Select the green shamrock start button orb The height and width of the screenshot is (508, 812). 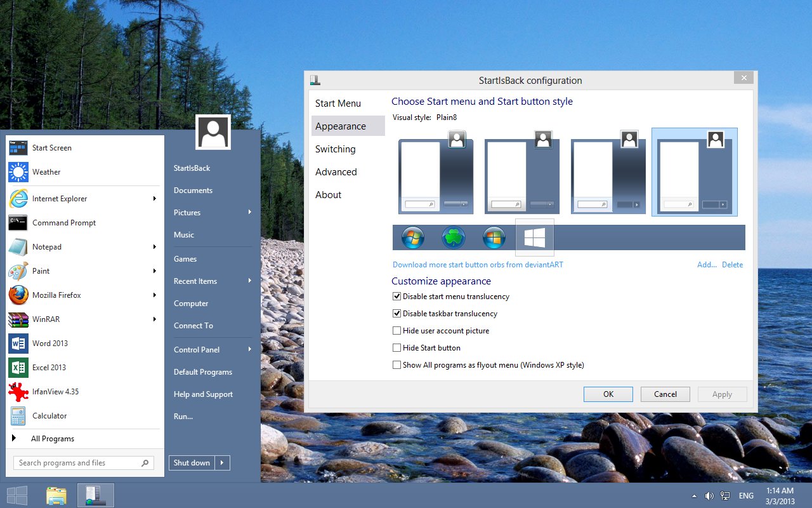pyautogui.click(x=453, y=237)
